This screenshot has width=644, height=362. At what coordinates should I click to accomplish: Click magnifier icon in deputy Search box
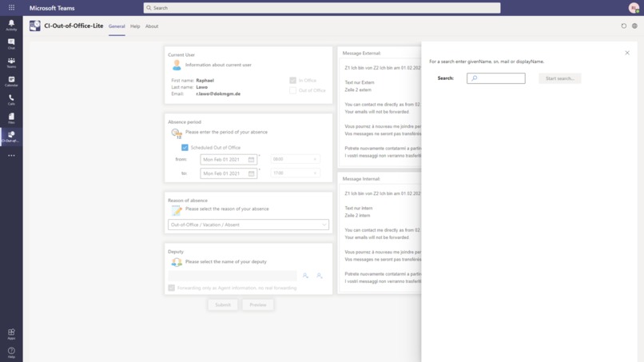(x=475, y=78)
